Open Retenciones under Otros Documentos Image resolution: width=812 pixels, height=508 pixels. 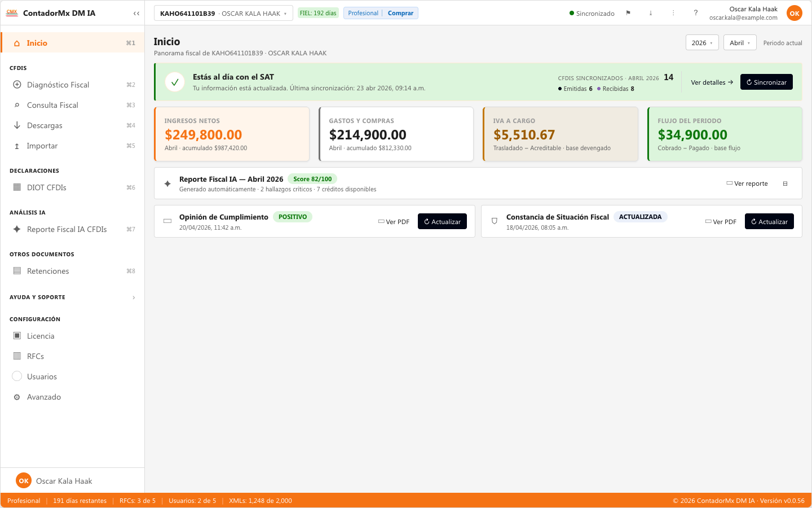73,271
